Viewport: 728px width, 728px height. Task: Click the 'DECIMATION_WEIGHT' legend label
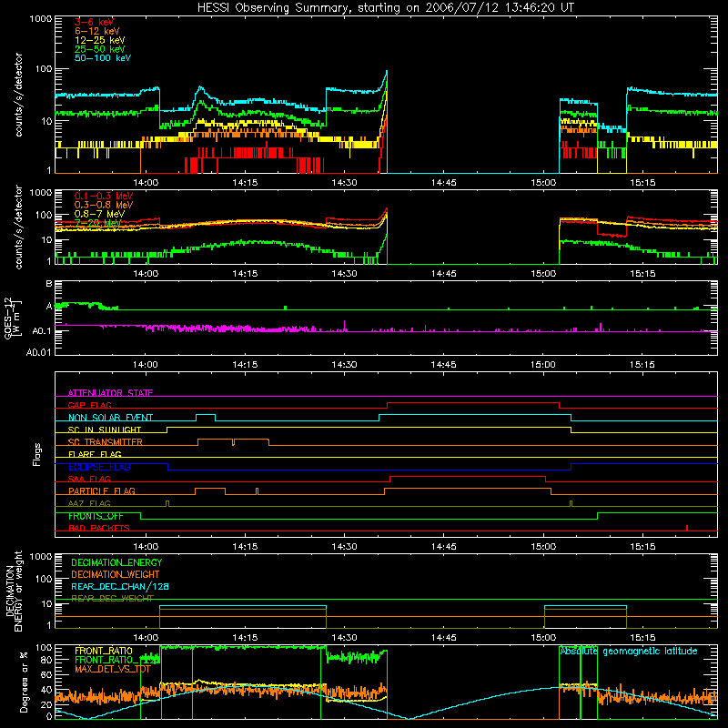[116, 575]
